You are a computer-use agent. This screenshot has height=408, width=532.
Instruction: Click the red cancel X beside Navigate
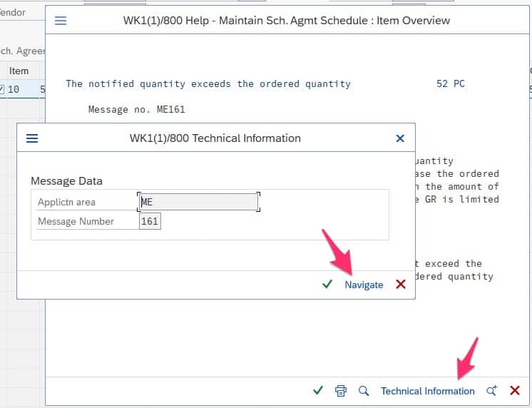pyautogui.click(x=401, y=285)
